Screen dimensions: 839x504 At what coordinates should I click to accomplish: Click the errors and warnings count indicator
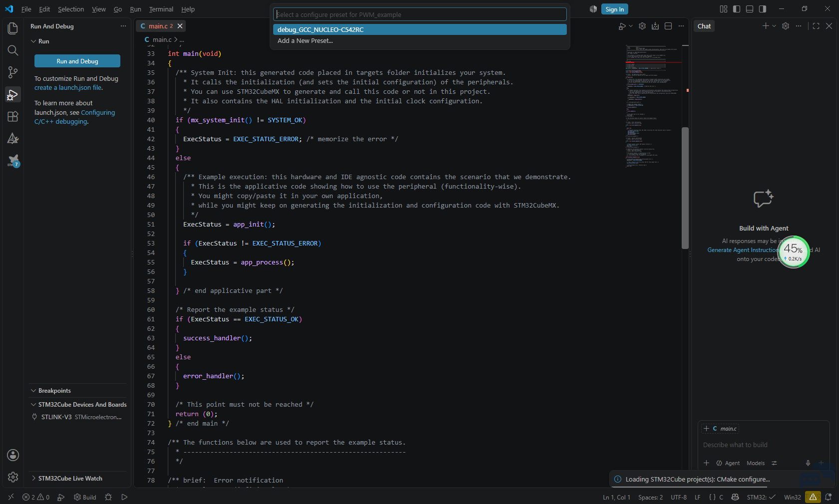click(36, 497)
